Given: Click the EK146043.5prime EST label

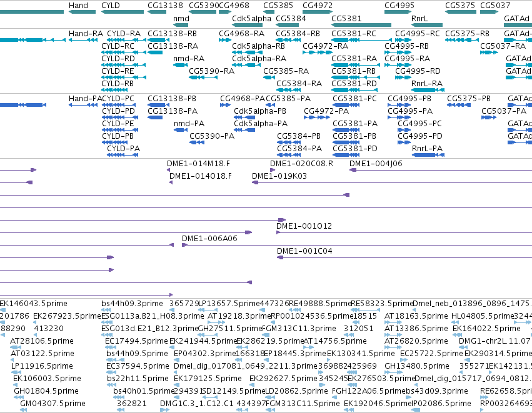Looking at the screenshot, I should pyautogui.click(x=34, y=304).
